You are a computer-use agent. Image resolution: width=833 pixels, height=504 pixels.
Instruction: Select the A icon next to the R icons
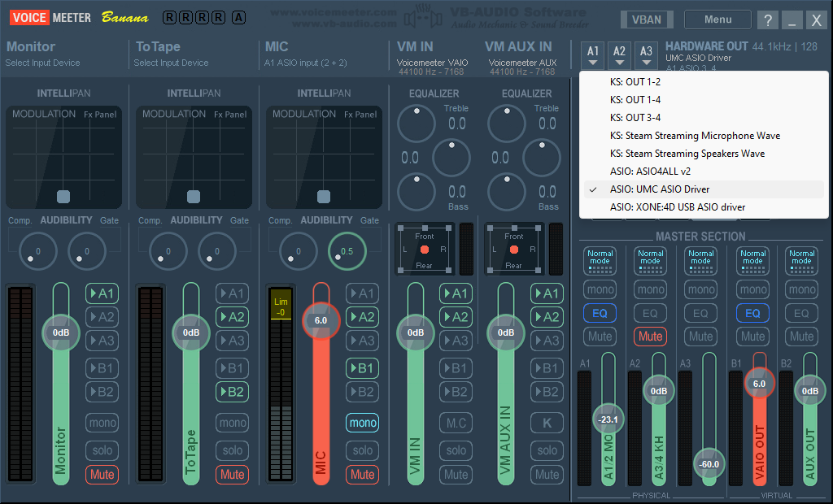click(238, 18)
